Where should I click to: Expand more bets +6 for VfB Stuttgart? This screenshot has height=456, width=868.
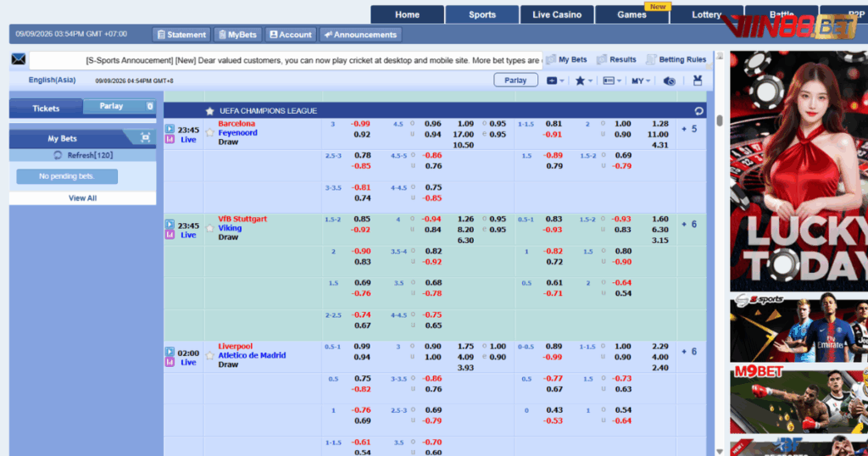point(689,224)
